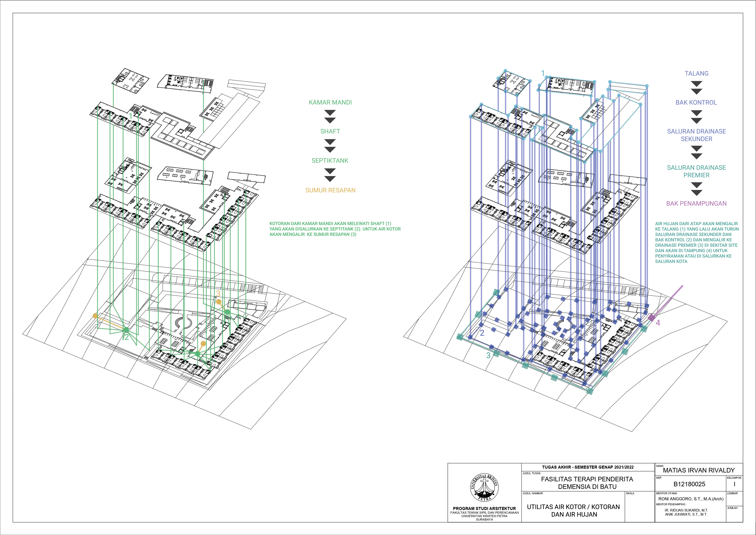Click the 'JUDUL GAMBAR' field label

tap(533, 493)
